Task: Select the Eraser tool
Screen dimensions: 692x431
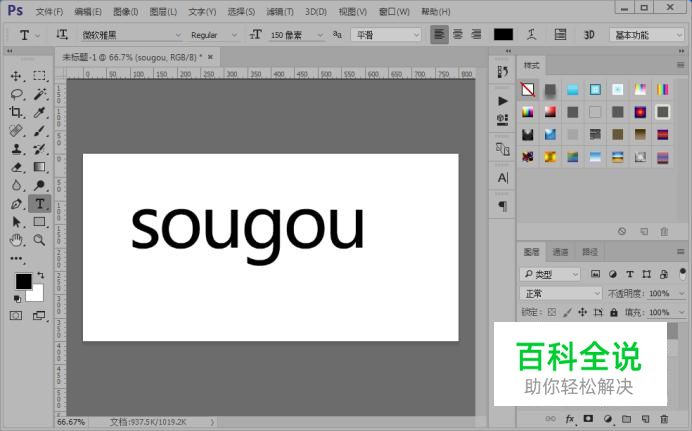Action: click(16, 167)
